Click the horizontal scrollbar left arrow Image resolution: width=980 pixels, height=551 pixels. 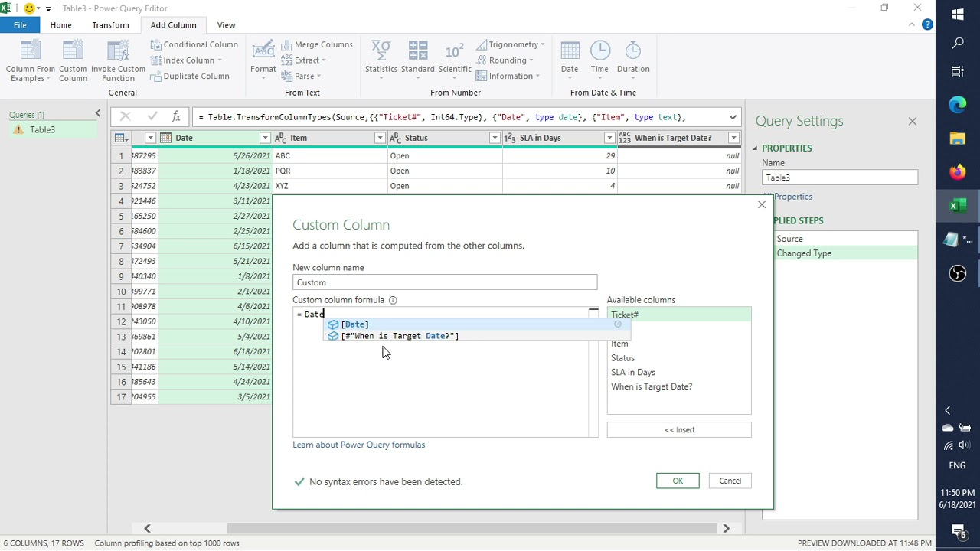(147, 528)
